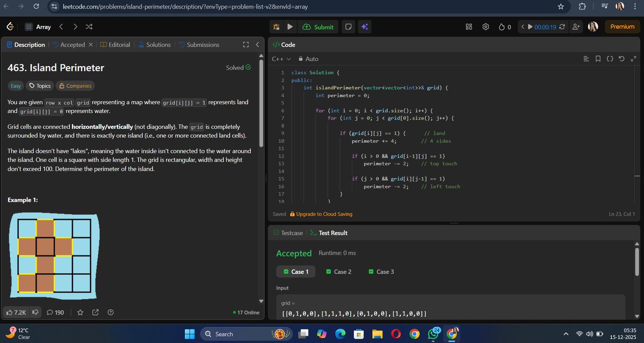Screen dimensions: 644x343
Task: Open the help question mark icon
Action: pos(111,312)
